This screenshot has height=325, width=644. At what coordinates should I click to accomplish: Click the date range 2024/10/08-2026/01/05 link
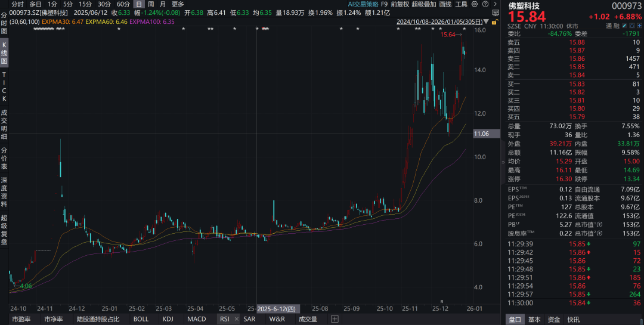pos(439,22)
